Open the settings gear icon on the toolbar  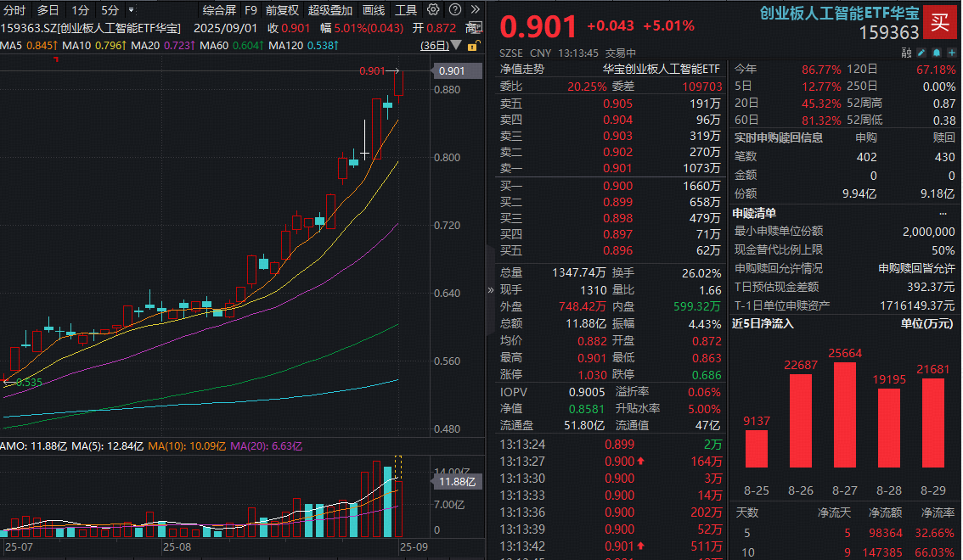tap(431, 9)
